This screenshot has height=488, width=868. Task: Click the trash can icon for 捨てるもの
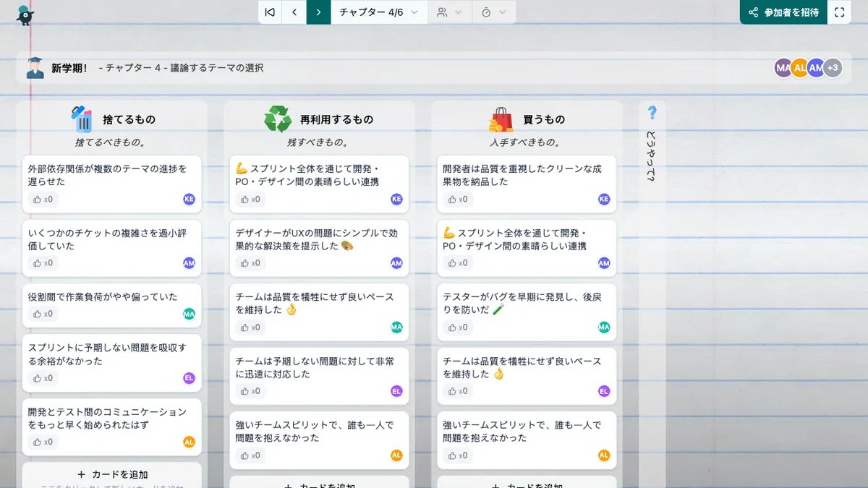pyautogui.click(x=82, y=119)
